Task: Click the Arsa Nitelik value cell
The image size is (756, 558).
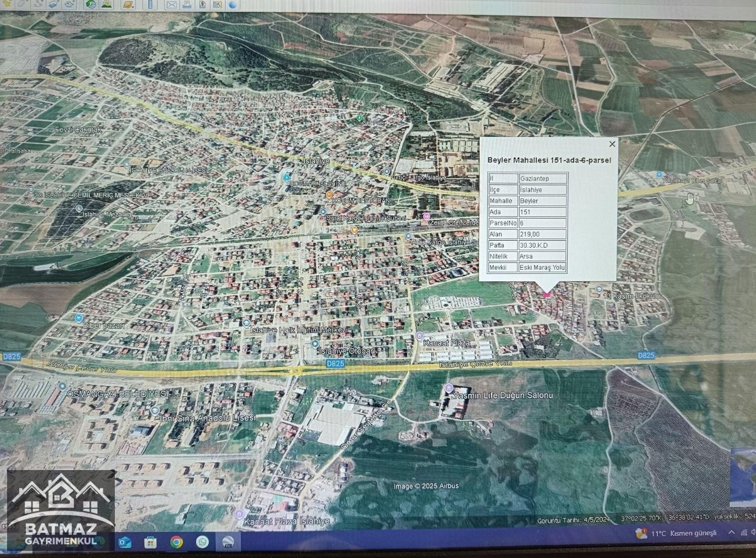Action: (542, 256)
